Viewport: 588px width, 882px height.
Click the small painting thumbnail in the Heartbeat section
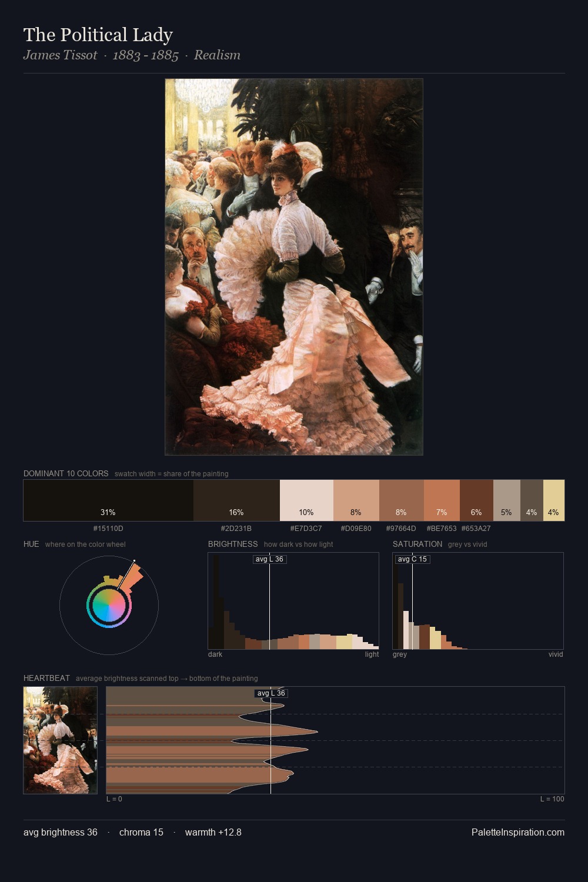(60, 740)
